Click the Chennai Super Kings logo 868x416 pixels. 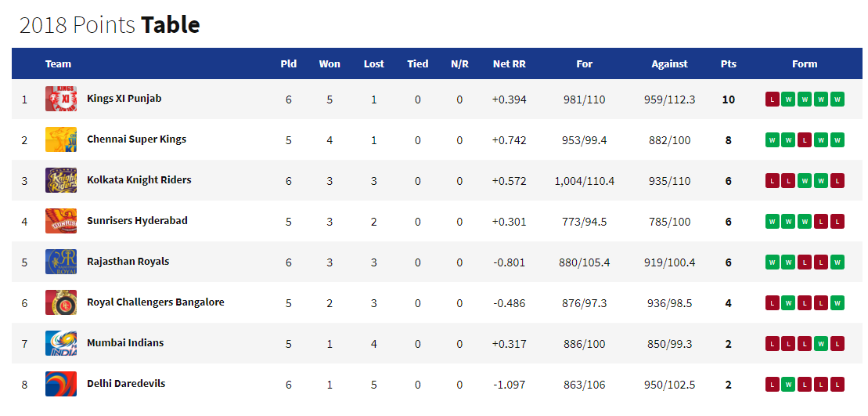pyautogui.click(x=61, y=140)
